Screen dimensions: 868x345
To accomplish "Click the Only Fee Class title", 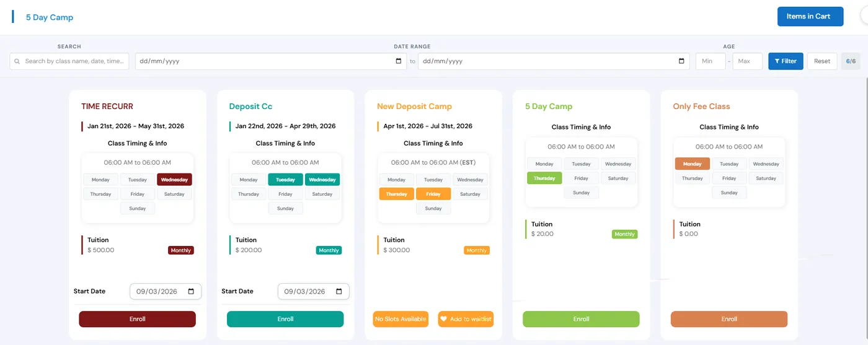I will (x=701, y=107).
